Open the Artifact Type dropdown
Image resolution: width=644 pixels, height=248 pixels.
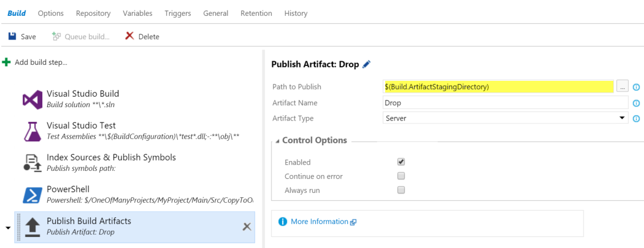505,118
